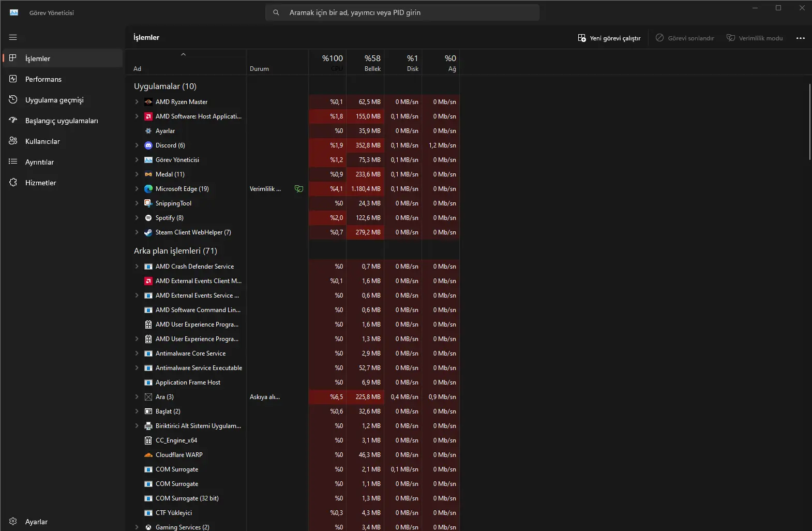Image resolution: width=812 pixels, height=531 pixels.
Task: Click the Başlat process icon
Action: 148,411
